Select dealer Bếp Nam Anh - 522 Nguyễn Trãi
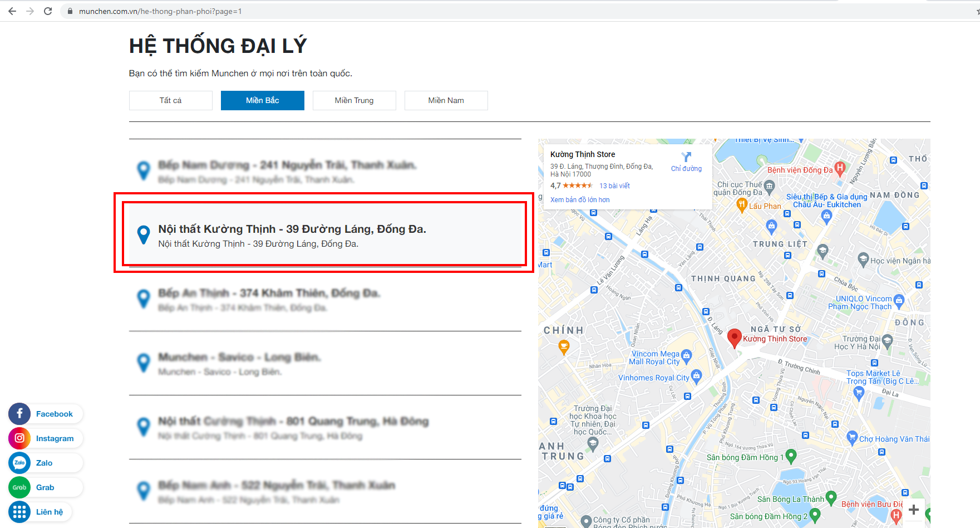980x528 pixels. click(325, 491)
